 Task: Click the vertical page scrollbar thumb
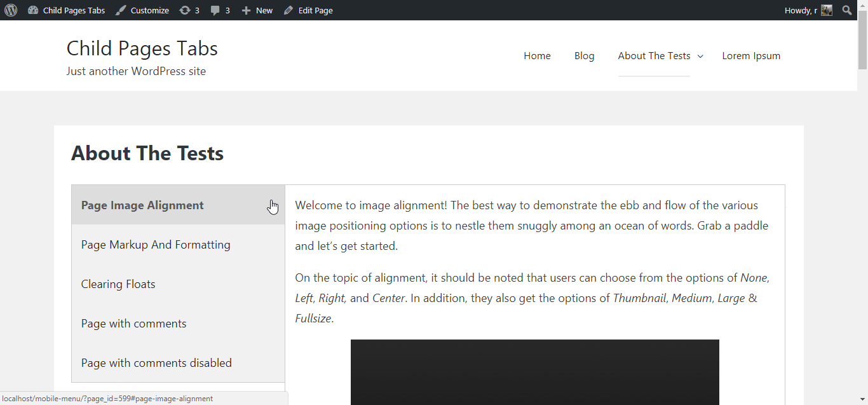point(862,45)
